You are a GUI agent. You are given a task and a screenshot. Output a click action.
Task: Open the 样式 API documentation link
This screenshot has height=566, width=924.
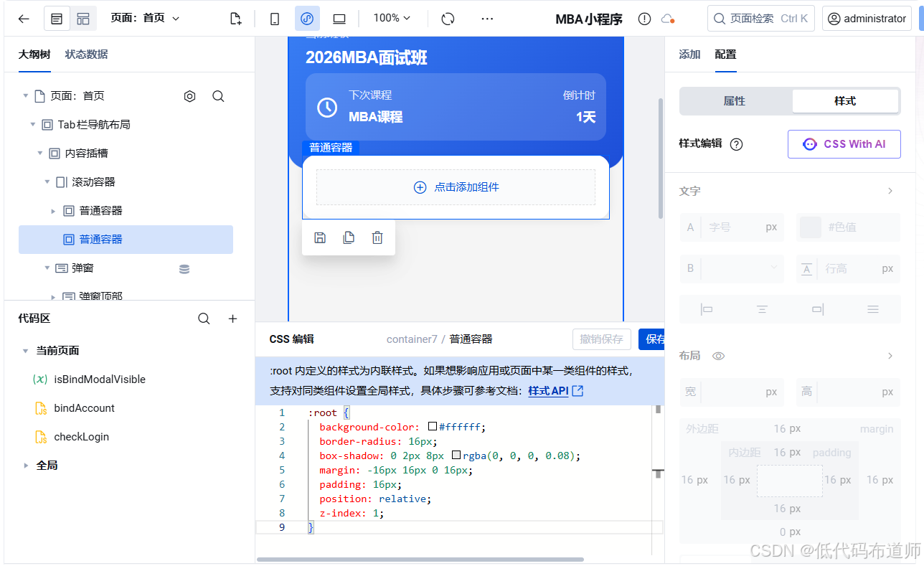(x=556, y=391)
